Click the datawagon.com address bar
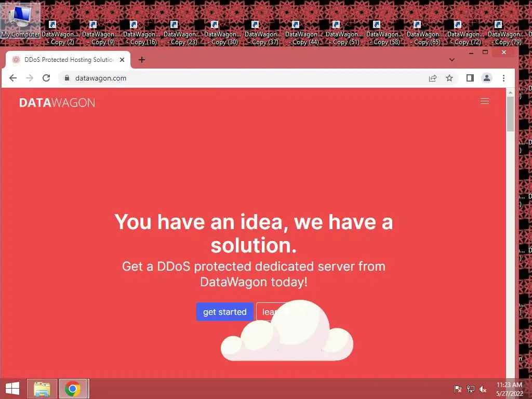This screenshot has width=532, height=399. click(241, 78)
